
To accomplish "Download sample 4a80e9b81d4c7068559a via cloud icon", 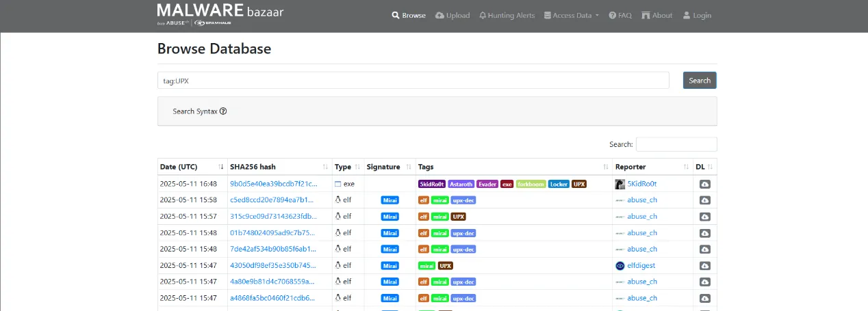I will pyautogui.click(x=704, y=282).
